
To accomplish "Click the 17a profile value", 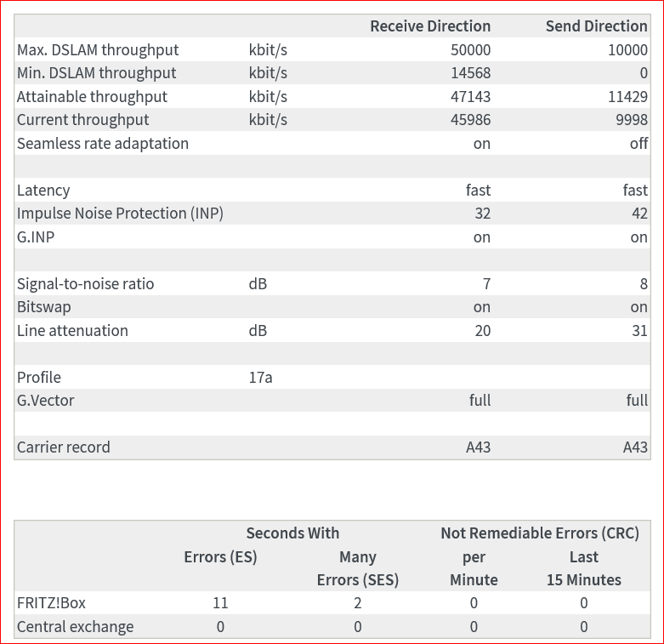I will tap(260, 378).
